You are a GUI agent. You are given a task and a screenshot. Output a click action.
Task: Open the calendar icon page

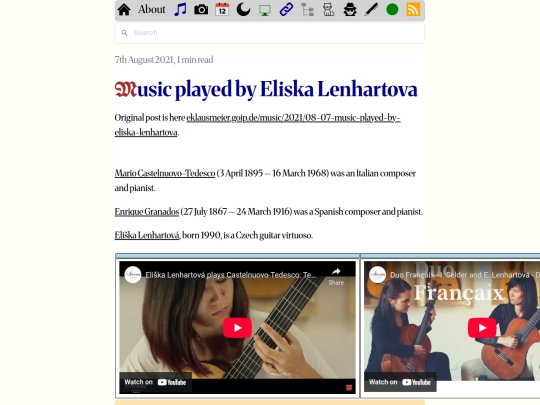click(x=222, y=10)
